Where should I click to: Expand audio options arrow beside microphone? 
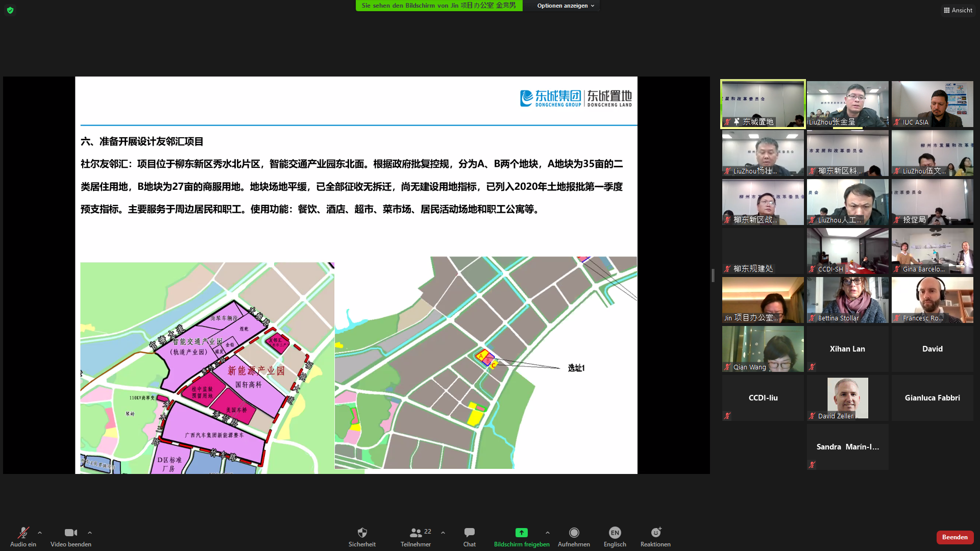point(40,533)
